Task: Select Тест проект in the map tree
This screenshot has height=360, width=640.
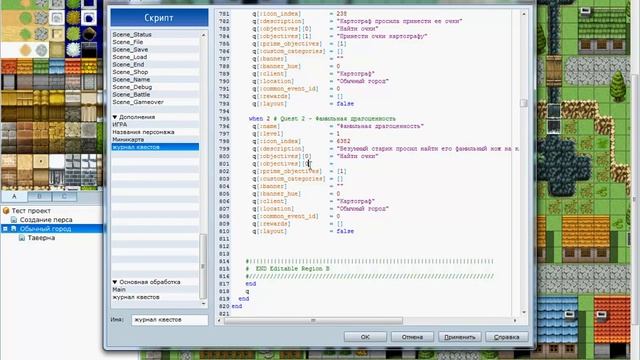Action: [31, 211]
